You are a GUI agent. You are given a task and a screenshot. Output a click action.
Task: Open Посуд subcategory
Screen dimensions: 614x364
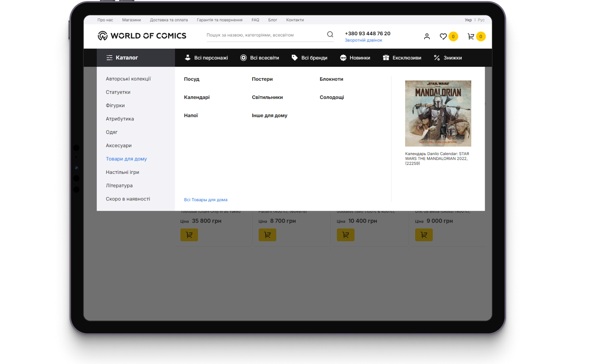tap(192, 79)
